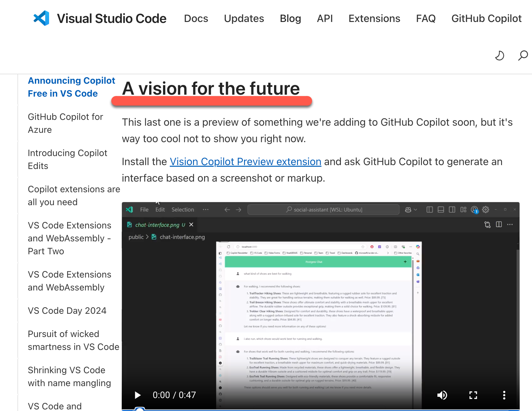Viewport: 532px width, 411px height.
Task: Select the Accounts icon showing badge 1
Action: click(474, 210)
